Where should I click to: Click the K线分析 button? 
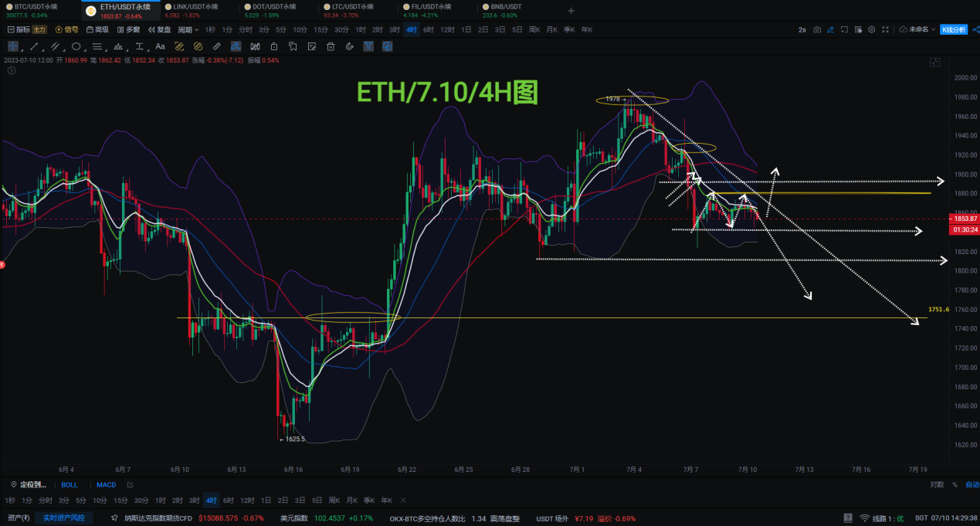pyautogui.click(x=953, y=29)
